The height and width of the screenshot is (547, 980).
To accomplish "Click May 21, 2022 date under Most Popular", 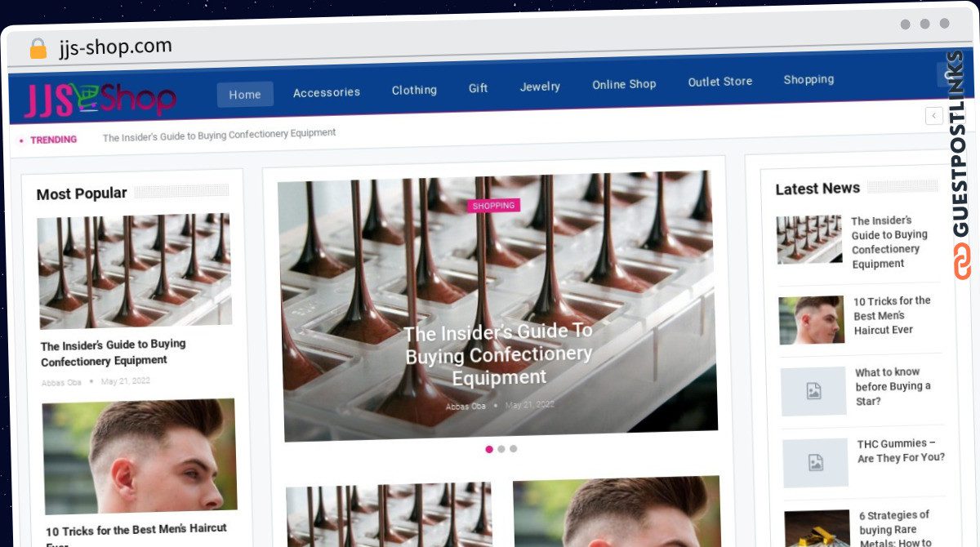I will point(126,381).
